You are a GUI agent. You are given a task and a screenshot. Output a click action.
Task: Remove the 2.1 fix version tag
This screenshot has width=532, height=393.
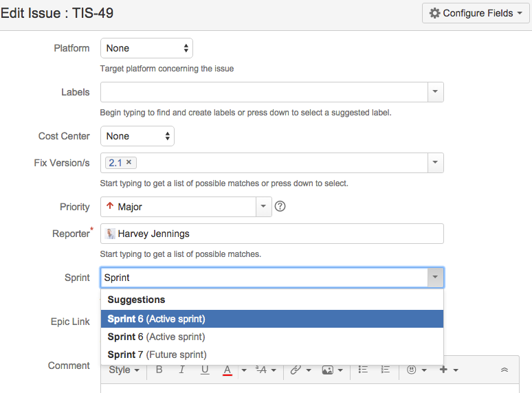click(x=129, y=163)
